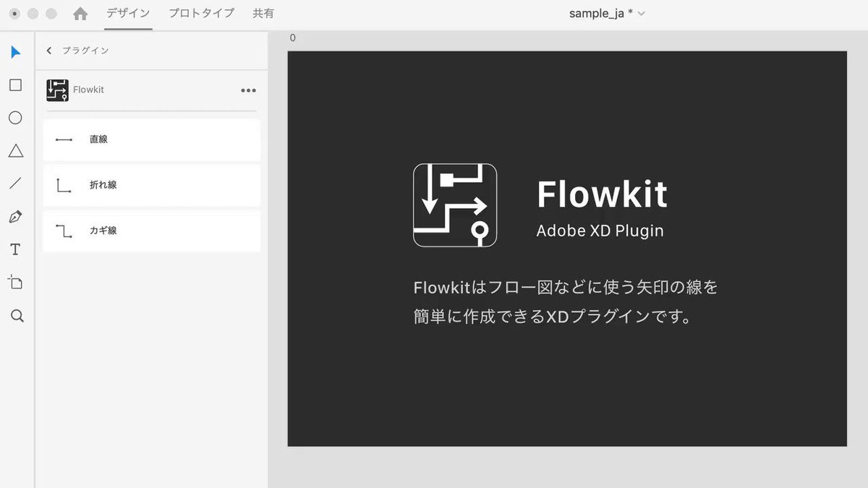Create a 折れ線 bent arrow line
The height and width of the screenshot is (488, 868).
(x=151, y=185)
